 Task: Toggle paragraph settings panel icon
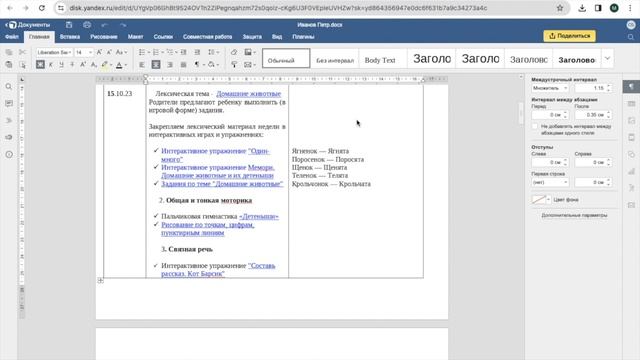pyautogui.click(x=631, y=87)
